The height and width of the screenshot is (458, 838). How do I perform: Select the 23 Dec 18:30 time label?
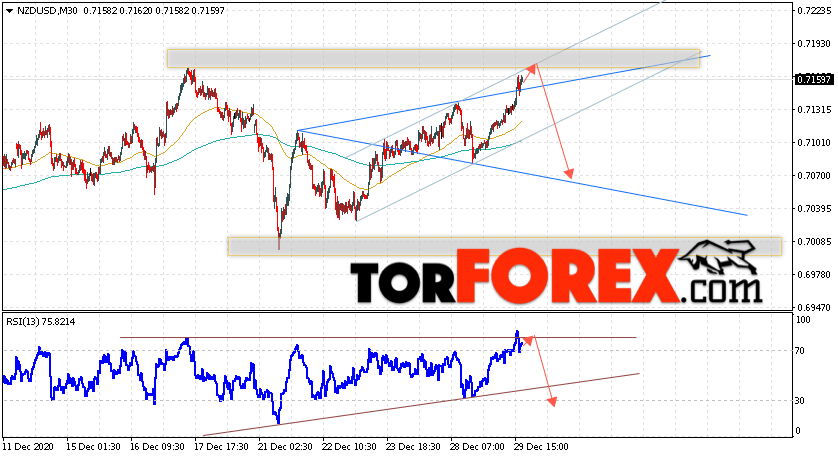pos(414,446)
